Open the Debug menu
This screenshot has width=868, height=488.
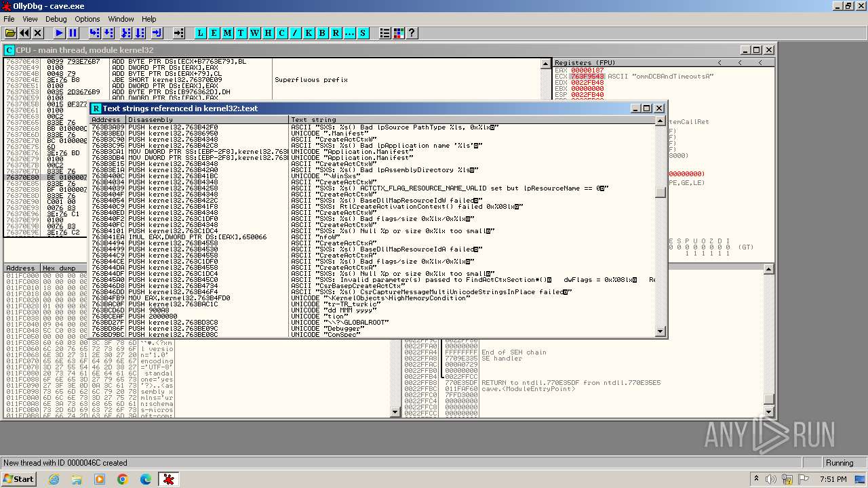[x=56, y=19]
